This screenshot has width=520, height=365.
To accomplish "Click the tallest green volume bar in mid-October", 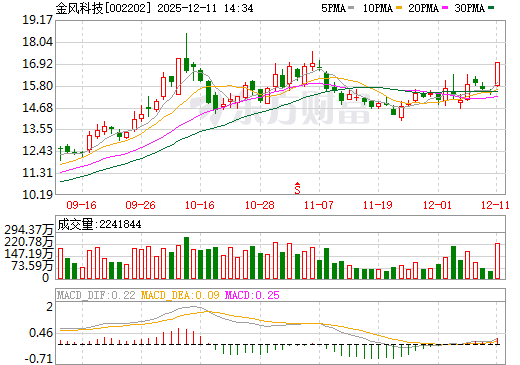I will [186, 258].
